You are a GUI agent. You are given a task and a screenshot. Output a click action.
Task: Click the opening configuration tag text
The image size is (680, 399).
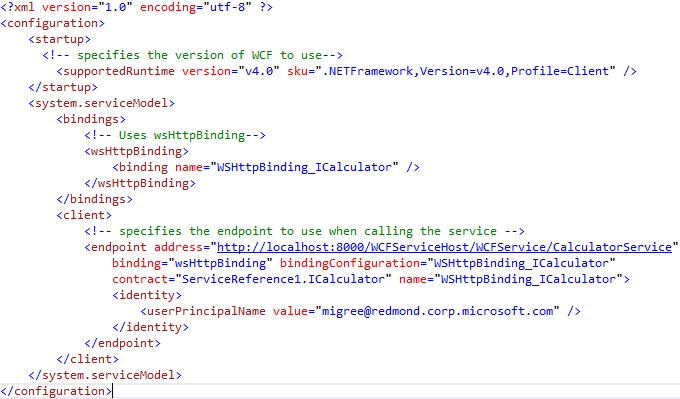click(x=52, y=23)
